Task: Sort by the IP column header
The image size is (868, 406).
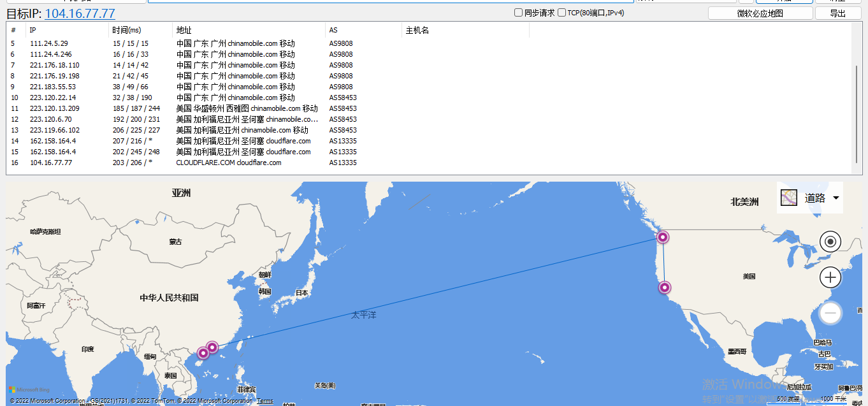Action: (67, 30)
